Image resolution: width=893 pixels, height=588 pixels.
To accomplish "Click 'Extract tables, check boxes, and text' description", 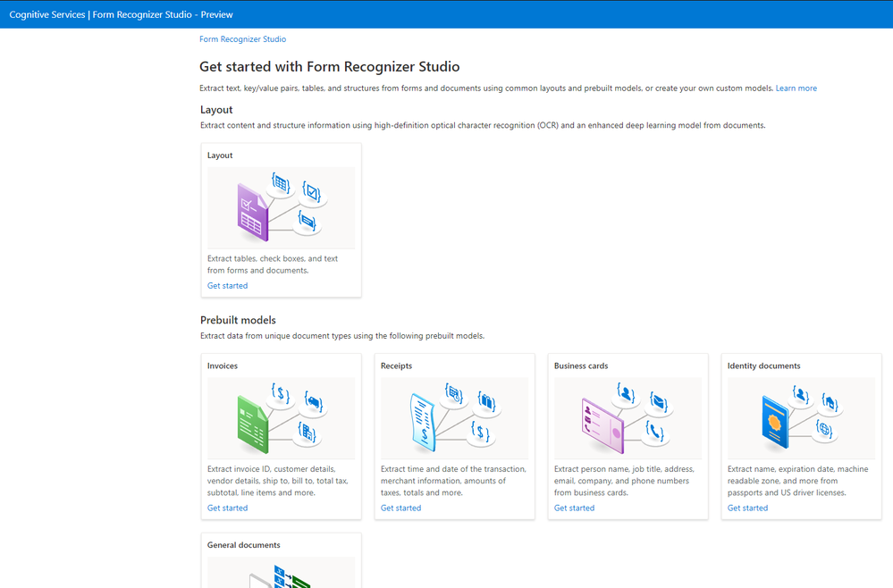I will pyautogui.click(x=273, y=265).
